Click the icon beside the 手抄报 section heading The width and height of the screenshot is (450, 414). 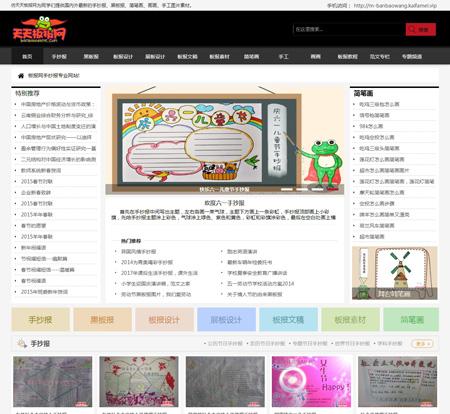(x=22, y=343)
